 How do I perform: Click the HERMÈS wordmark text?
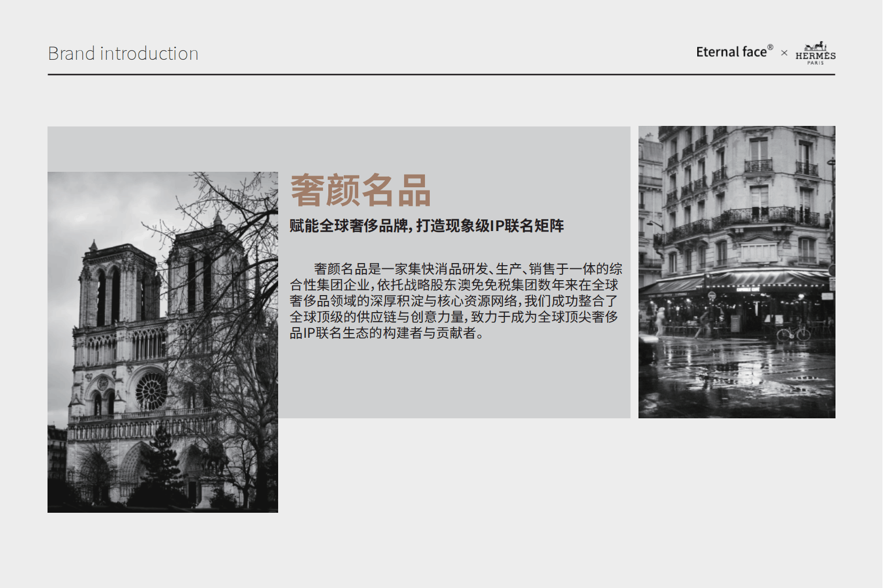[815, 56]
